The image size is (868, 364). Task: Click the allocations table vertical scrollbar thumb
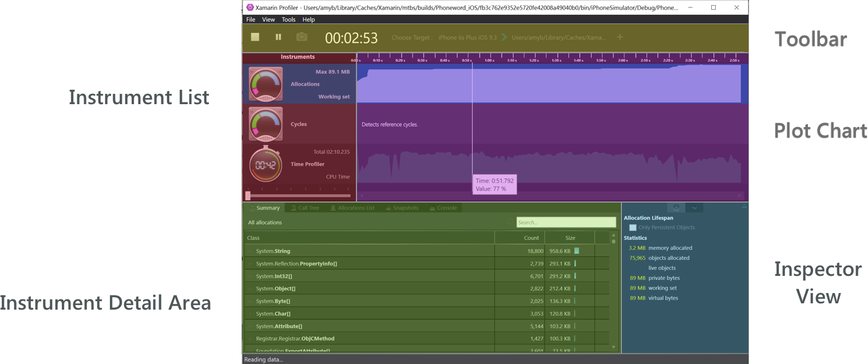point(613,242)
